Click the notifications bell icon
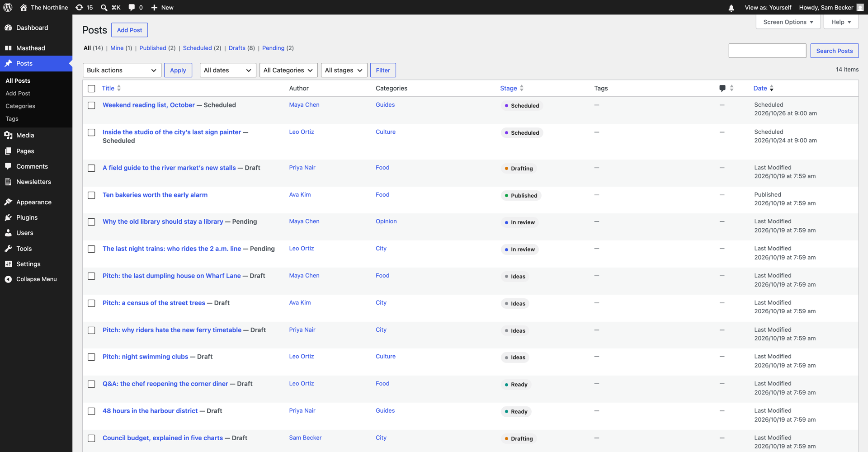 point(731,8)
